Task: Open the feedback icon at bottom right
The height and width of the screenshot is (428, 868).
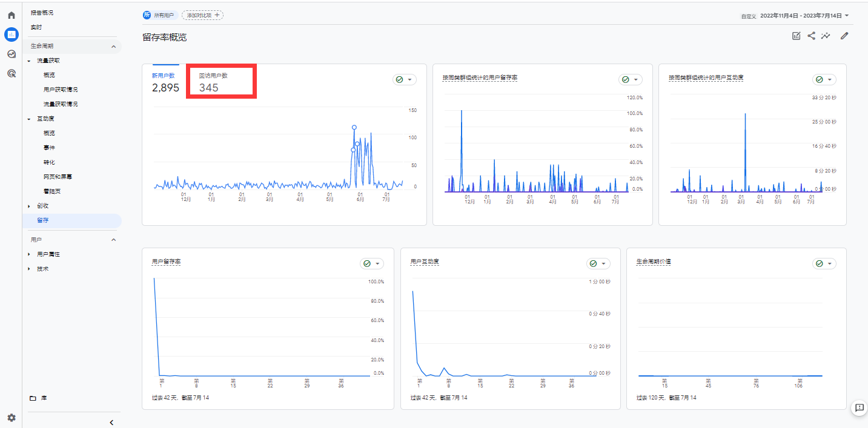Action: click(x=859, y=408)
